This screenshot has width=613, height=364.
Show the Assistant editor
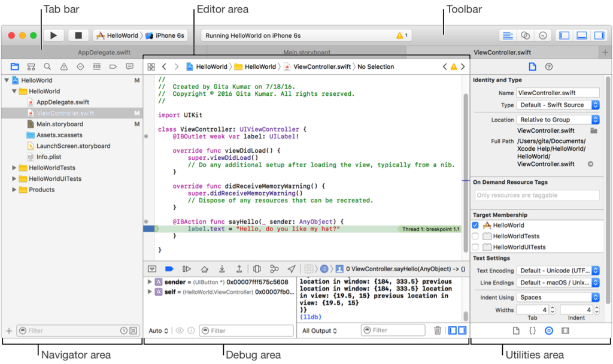point(525,35)
